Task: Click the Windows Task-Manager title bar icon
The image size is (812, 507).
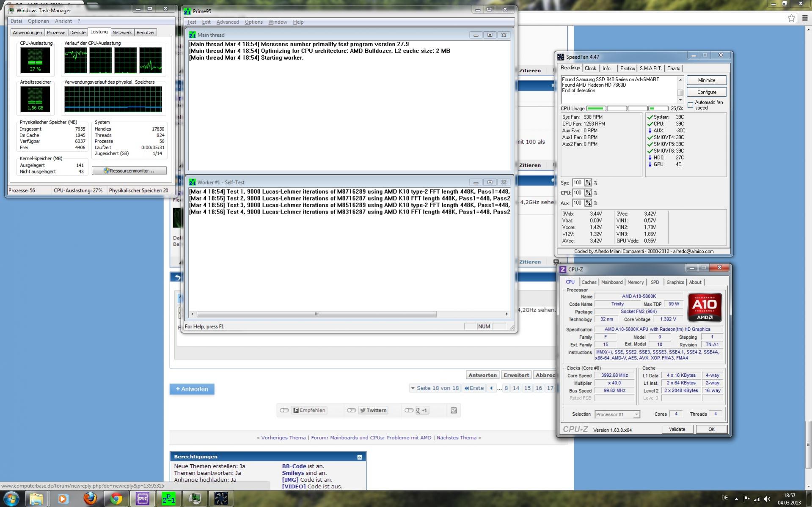Action: point(11,10)
